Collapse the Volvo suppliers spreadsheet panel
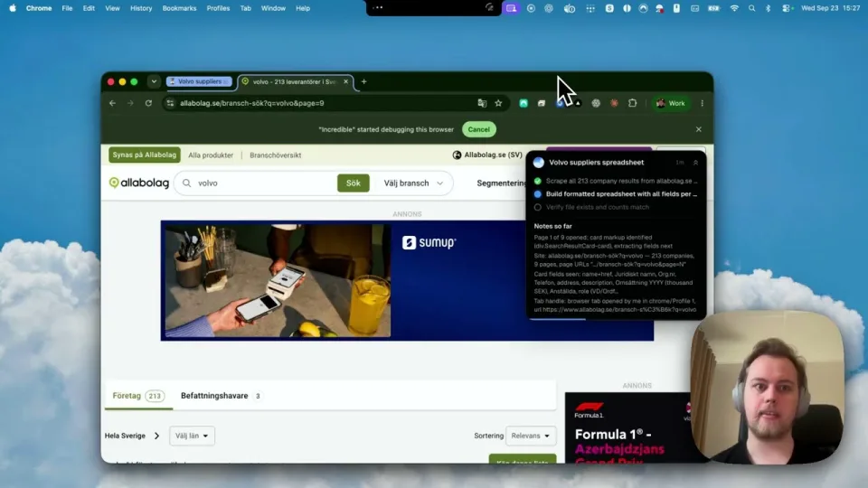Viewport: 868px width, 488px height. [x=696, y=163]
